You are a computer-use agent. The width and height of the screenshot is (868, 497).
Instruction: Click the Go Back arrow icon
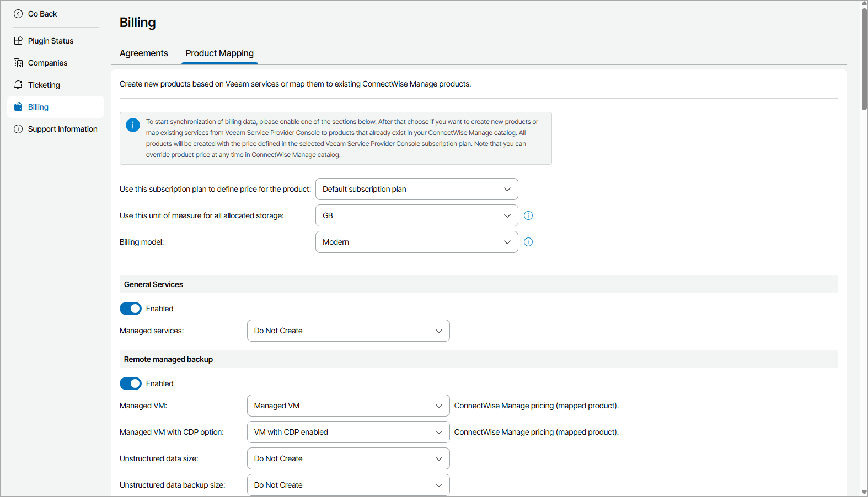click(x=18, y=14)
